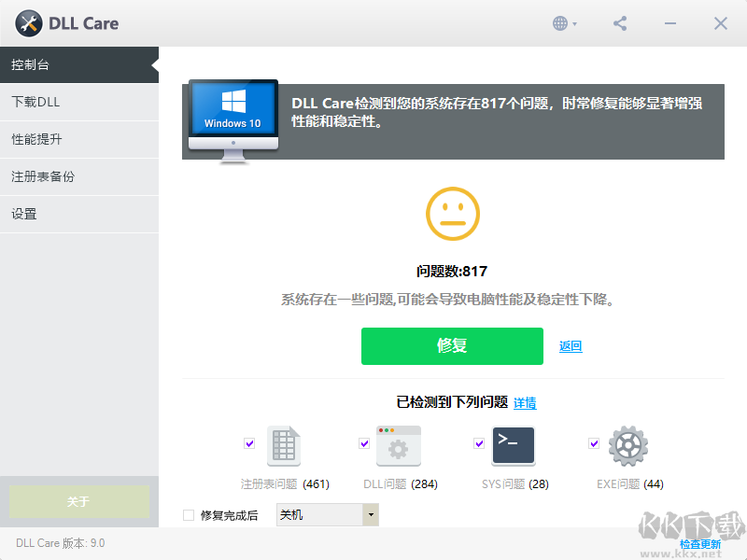Click the 检查更新 update icon area

pos(701,543)
